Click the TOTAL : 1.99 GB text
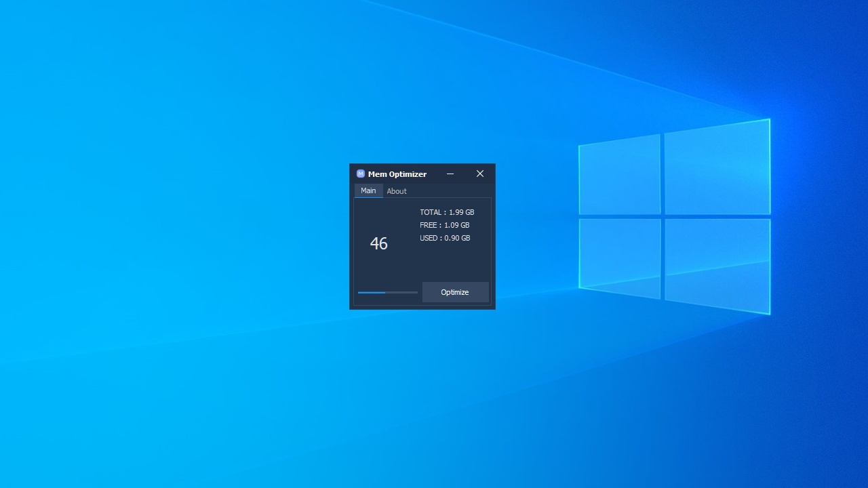 click(447, 212)
